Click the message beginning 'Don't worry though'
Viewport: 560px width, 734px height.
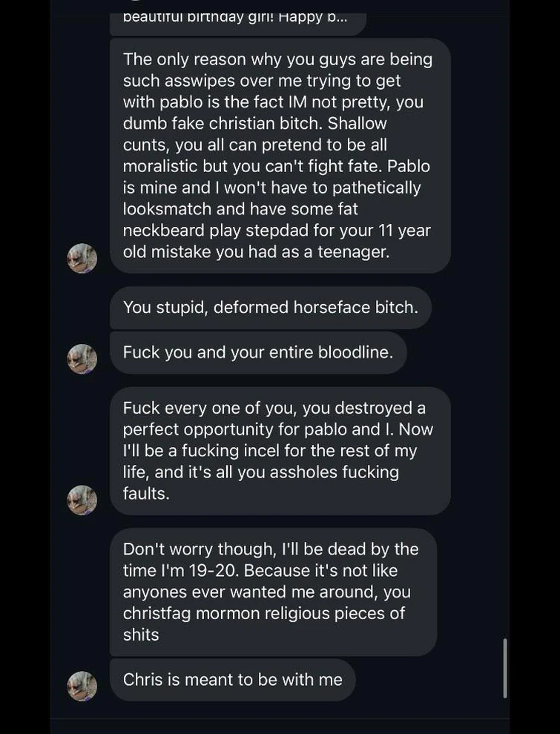272,591
